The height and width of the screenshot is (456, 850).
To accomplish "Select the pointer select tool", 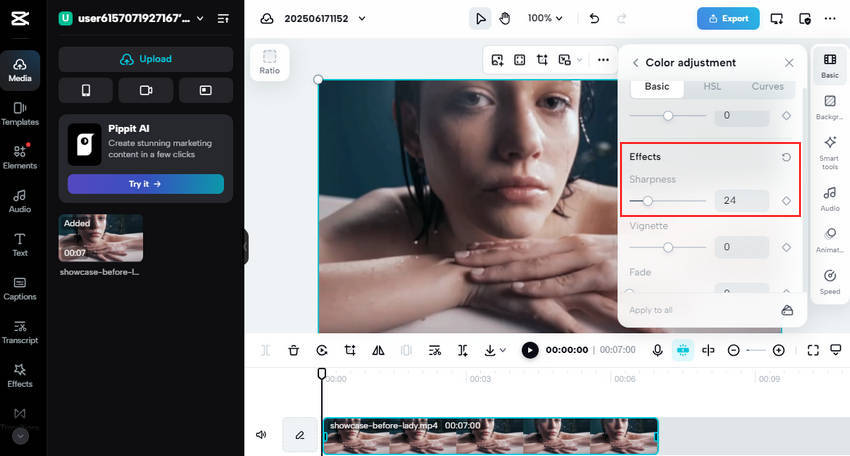I will pyautogui.click(x=480, y=18).
